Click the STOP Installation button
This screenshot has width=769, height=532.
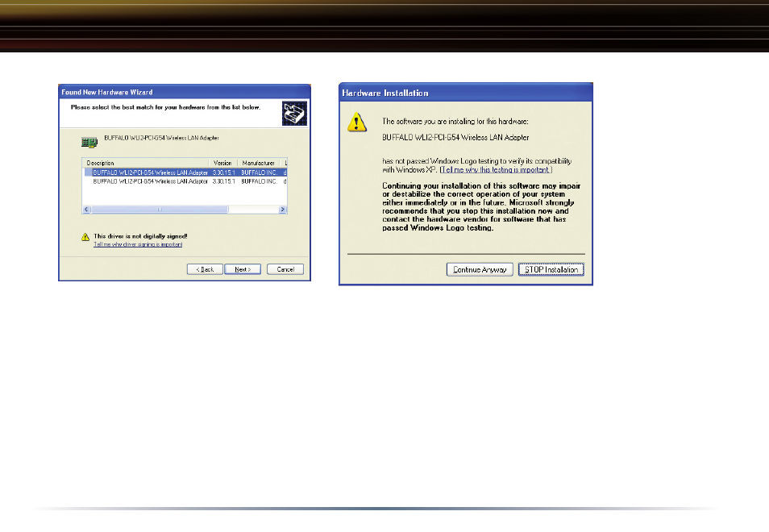551,269
